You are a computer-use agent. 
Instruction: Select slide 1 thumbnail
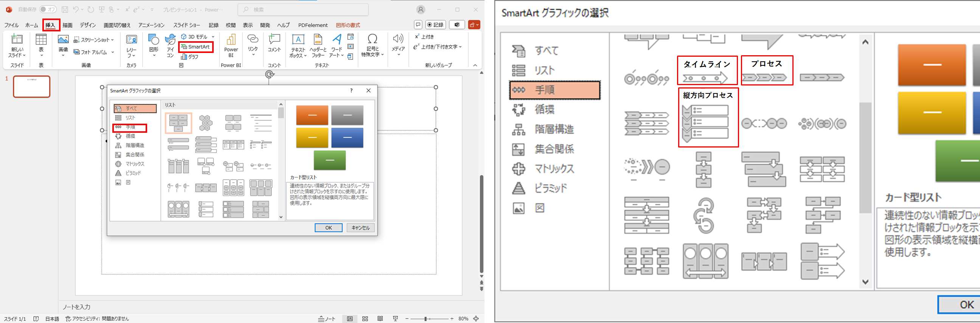[31, 86]
